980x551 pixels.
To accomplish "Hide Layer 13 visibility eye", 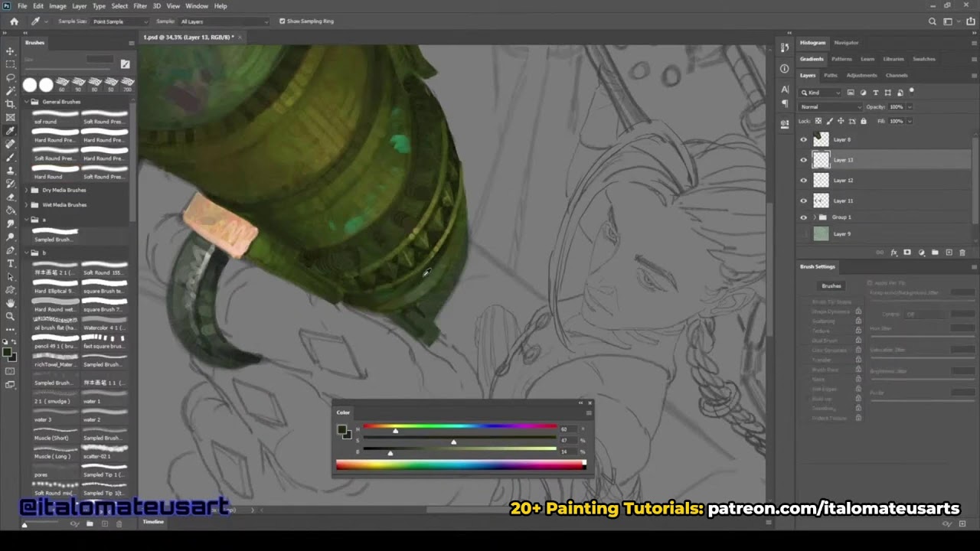I will click(803, 160).
